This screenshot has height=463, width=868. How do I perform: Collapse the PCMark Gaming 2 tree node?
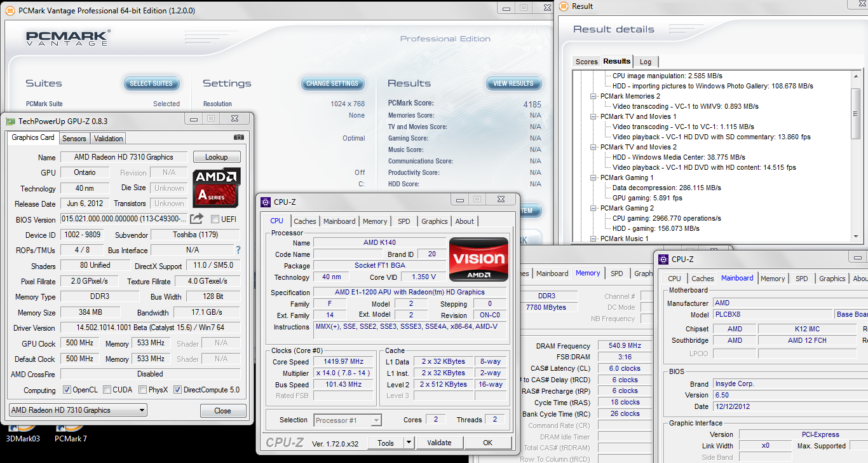[x=595, y=209]
